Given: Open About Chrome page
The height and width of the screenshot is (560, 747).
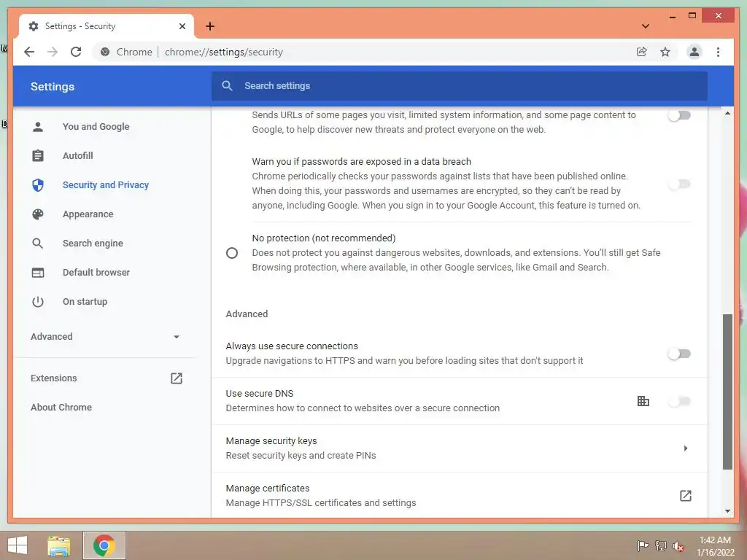Looking at the screenshot, I should tap(61, 407).
